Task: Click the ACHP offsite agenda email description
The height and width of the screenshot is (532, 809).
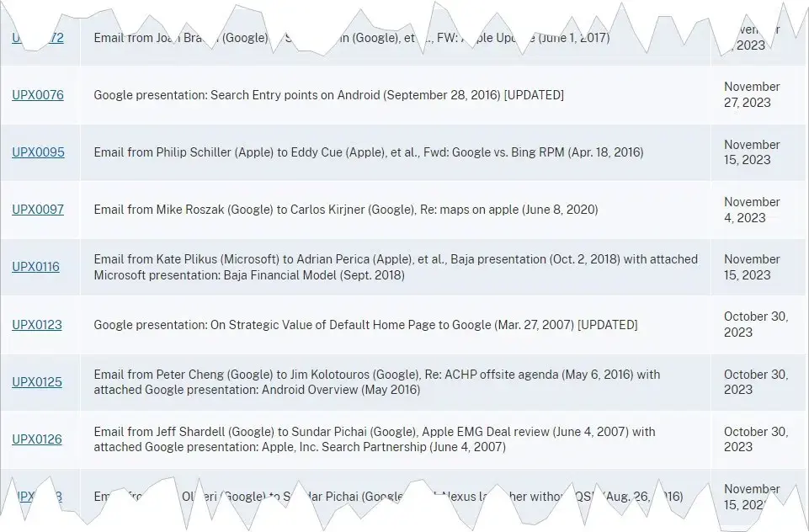Action: pos(376,382)
